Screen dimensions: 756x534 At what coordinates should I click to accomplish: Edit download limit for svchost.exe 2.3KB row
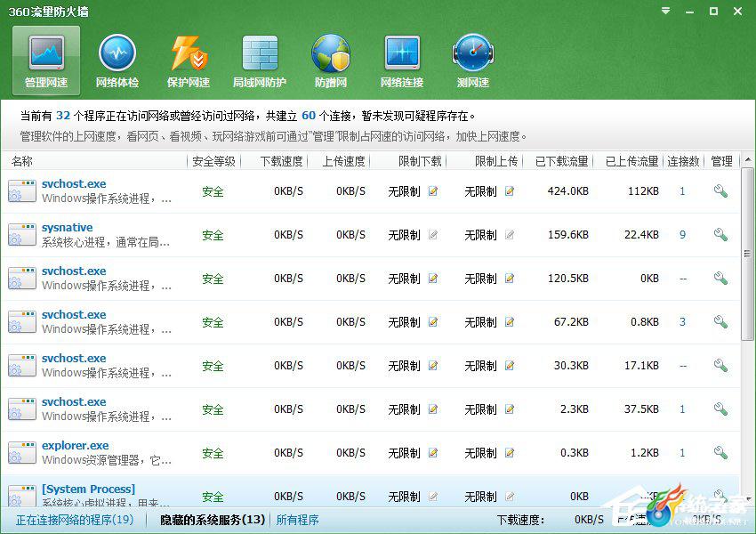click(433, 409)
